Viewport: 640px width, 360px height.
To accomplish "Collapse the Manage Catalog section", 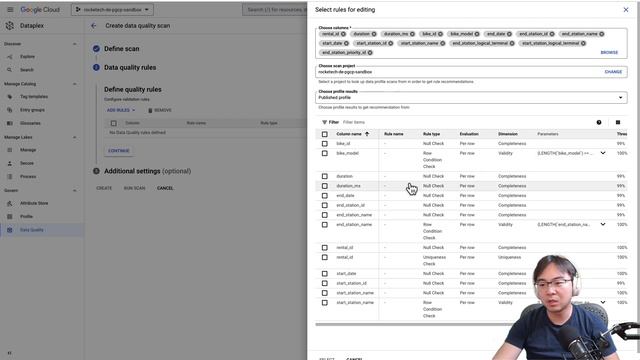I will [x=74, y=84].
